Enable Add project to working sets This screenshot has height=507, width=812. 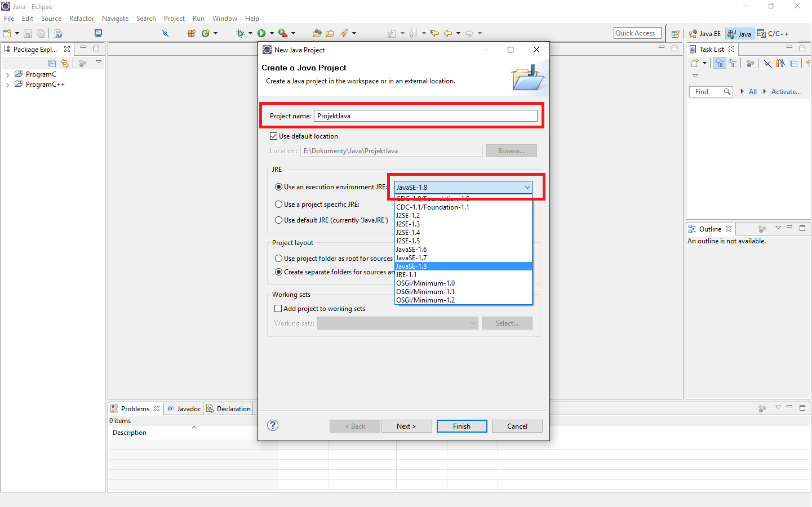pyautogui.click(x=278, y=308)
